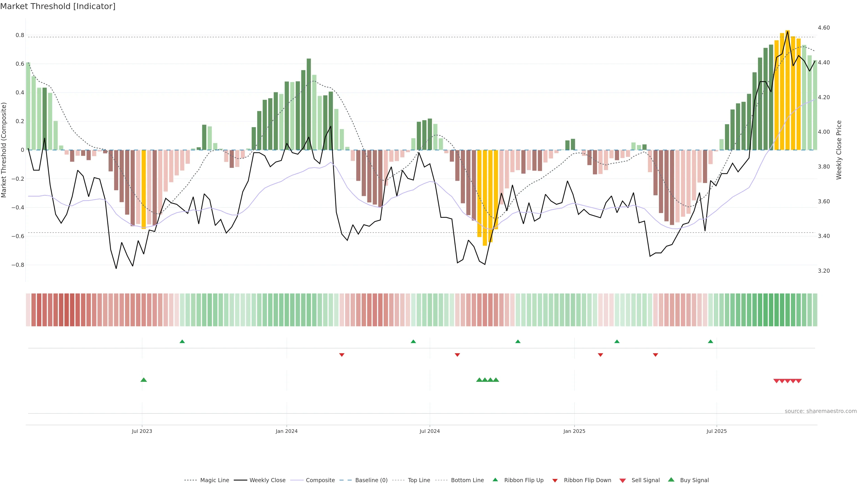
Task: Click ribbon flip down marker after Jul 2024
Action: point(457,355)
